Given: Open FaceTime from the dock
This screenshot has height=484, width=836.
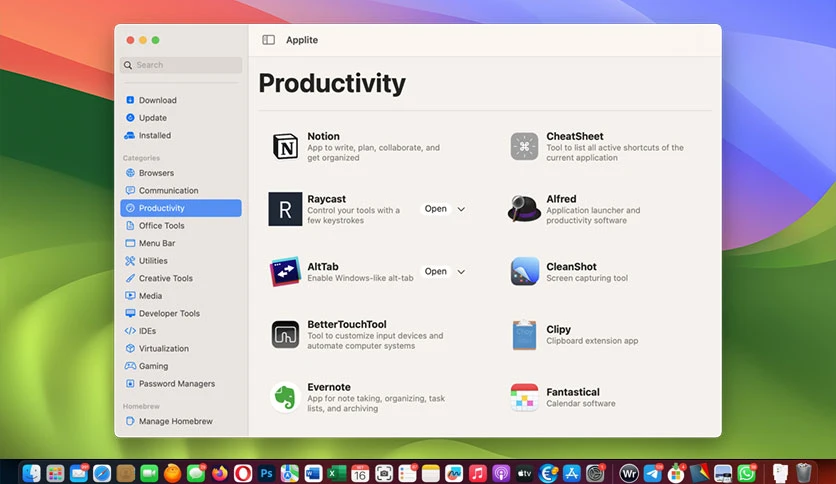Looking at the screenshot, I should [149, 473].
